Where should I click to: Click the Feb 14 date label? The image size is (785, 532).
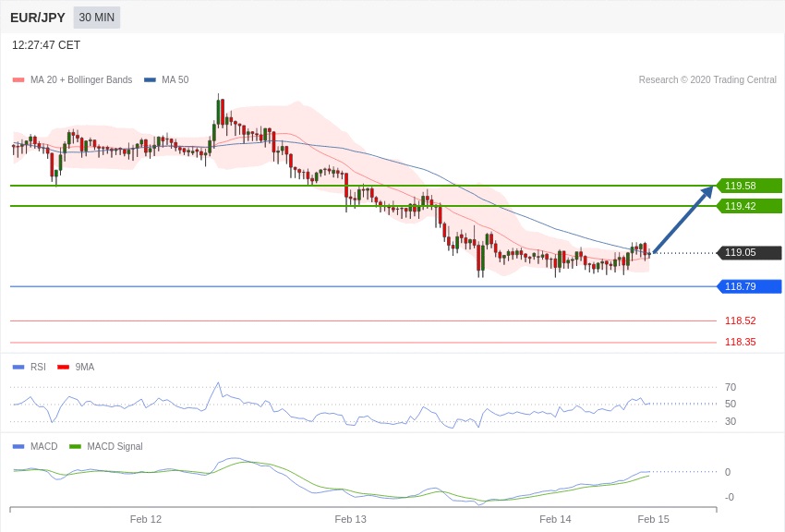(555, 519)
